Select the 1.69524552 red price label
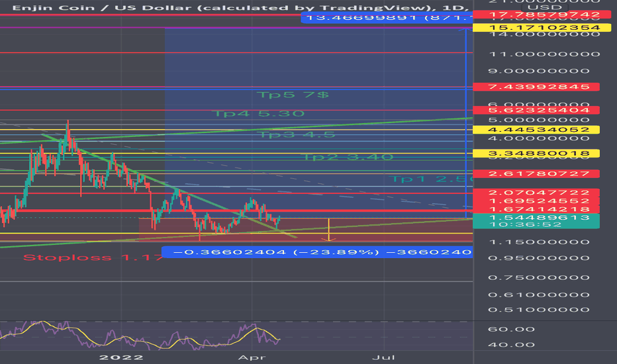The width and height of the screenshot is (617, 364). click(536, 201)
